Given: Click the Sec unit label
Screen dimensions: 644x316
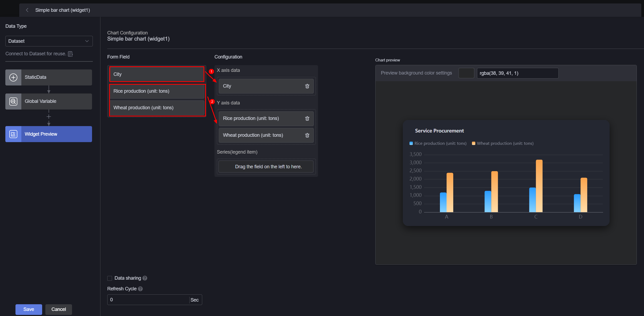Looking at the screenshot, I should (x=194, y=300).
